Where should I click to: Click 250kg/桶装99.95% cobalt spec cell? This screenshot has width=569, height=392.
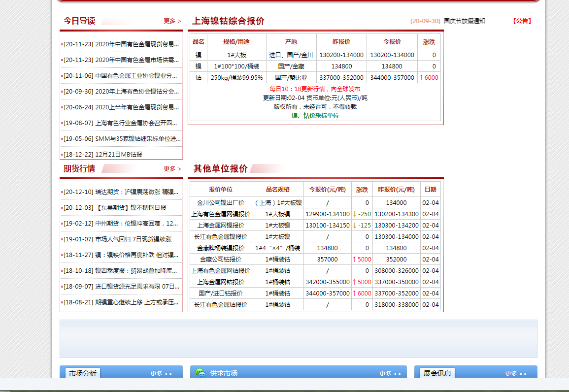(x=236, y=78)
